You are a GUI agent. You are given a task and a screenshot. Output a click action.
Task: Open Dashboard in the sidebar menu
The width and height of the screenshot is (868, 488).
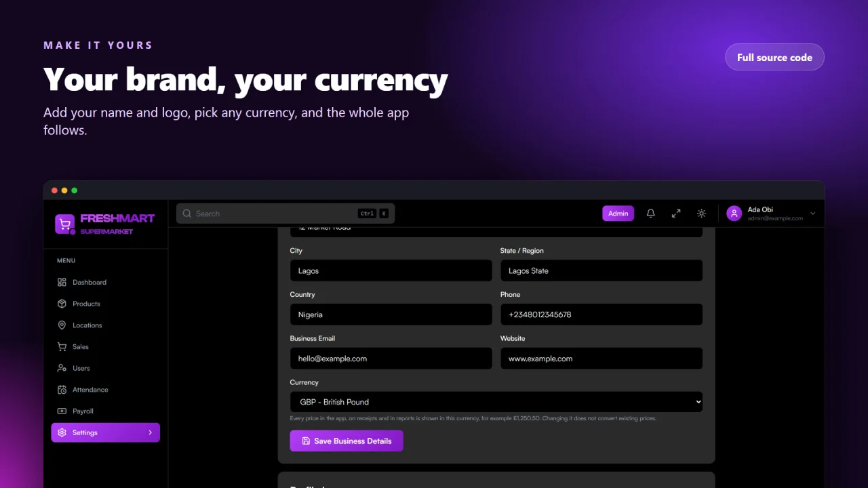point(106,282)
